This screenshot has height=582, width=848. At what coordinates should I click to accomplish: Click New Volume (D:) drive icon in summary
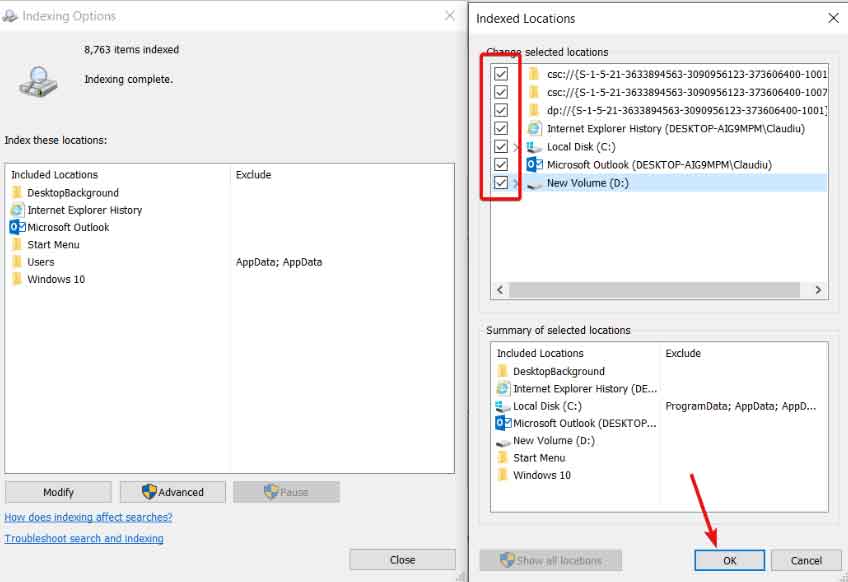coord(503,441)
